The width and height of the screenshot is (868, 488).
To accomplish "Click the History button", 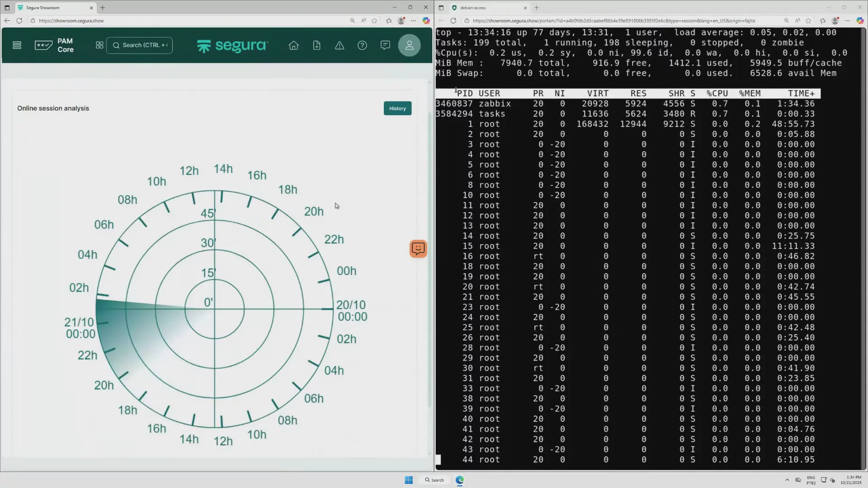I will point(397,108).
